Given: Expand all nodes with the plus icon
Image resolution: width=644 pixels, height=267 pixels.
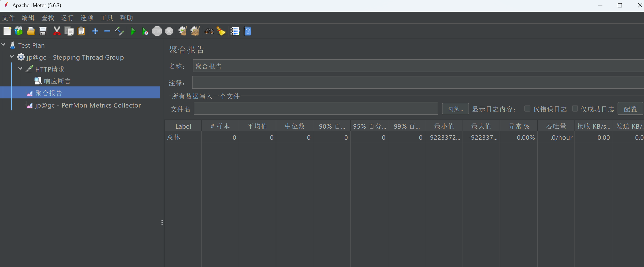Looking at the screenshot, I should pos(95,31).
